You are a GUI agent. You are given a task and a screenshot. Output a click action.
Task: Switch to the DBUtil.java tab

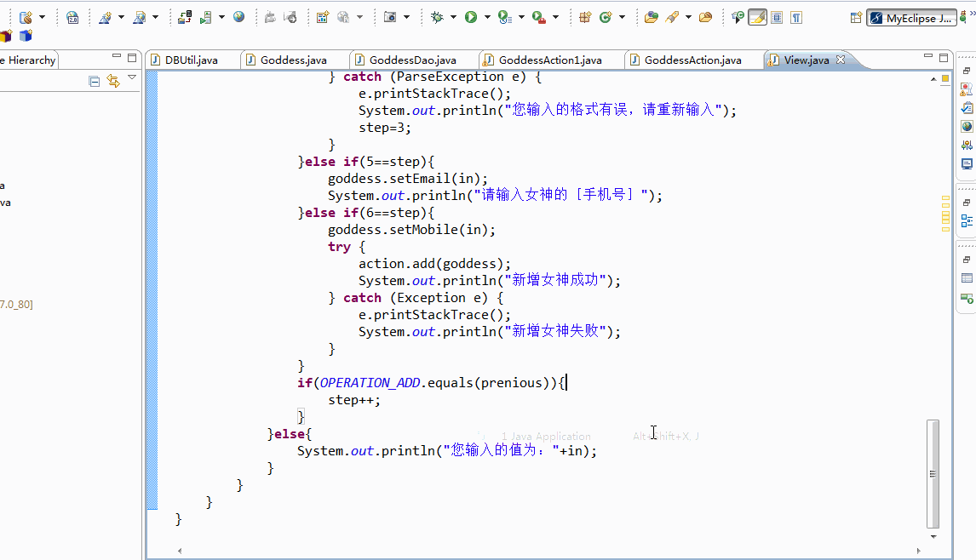(x=191, y=60)
